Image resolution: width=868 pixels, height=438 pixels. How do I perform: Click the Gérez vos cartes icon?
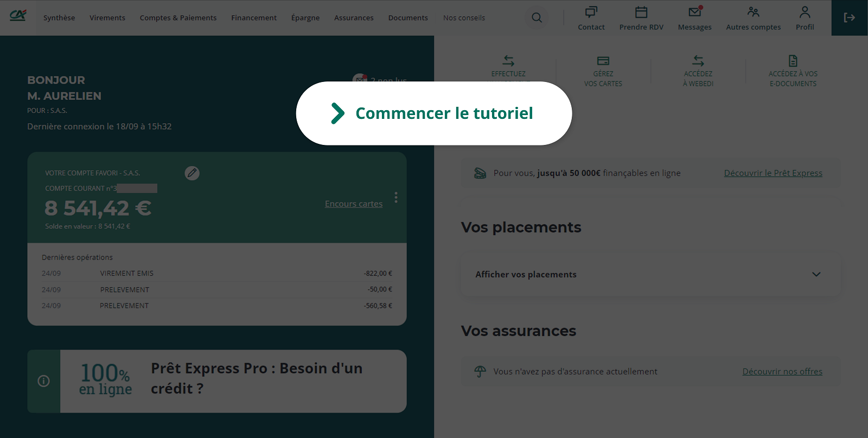603,61
